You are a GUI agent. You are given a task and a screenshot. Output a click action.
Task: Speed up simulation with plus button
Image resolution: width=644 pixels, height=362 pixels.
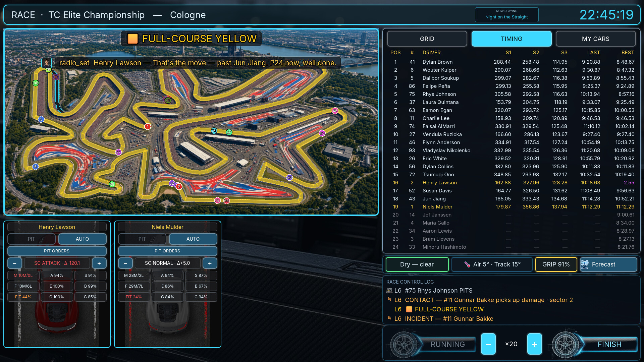coord(535,344)
